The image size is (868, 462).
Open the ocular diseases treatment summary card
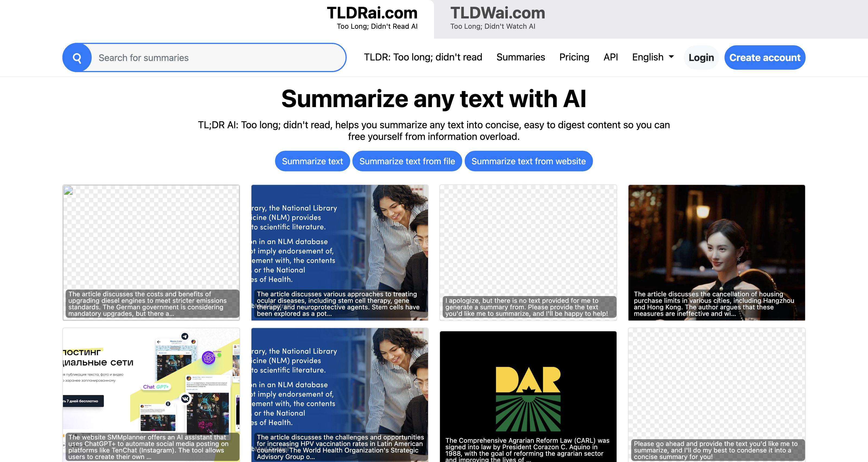[x=340, y=252]
